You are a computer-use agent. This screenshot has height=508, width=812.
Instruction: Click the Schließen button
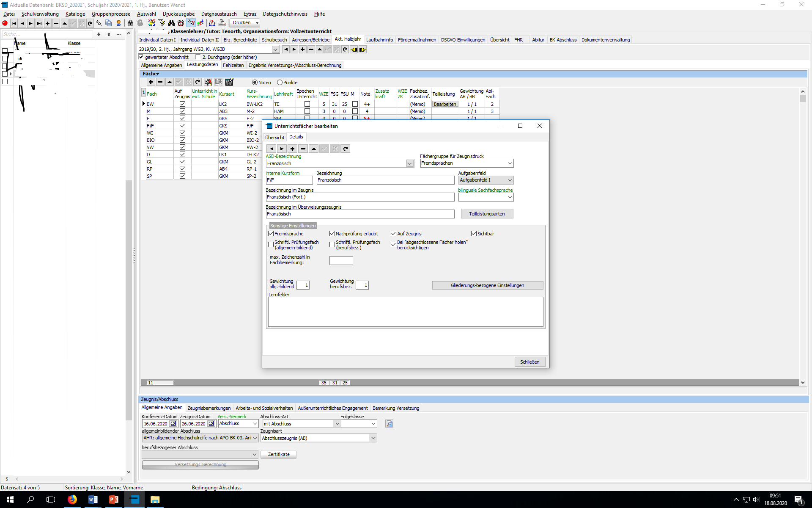(x=530, y=362)
